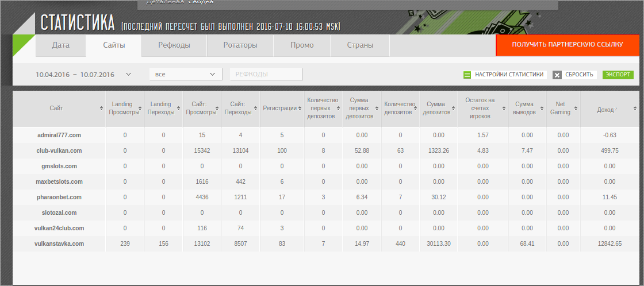This screenshot has width=644, height=286.
Task: Click the green Экспорт button
Action: point(618,75)
